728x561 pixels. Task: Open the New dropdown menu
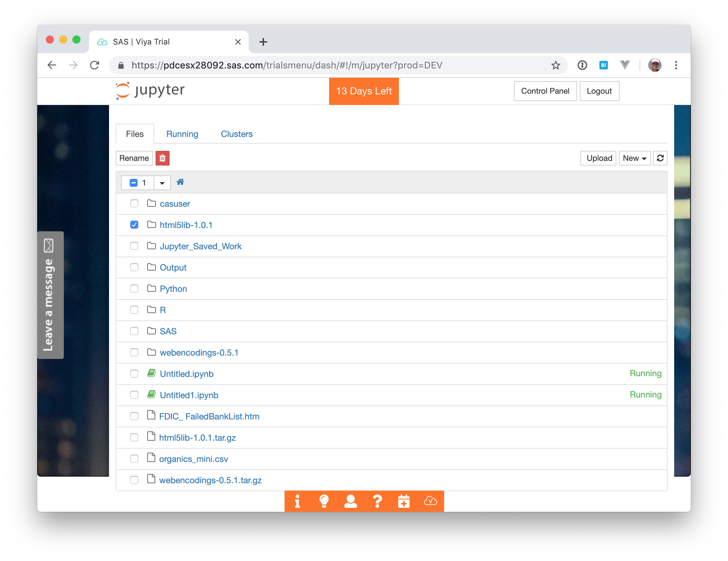tap(634, 158)
